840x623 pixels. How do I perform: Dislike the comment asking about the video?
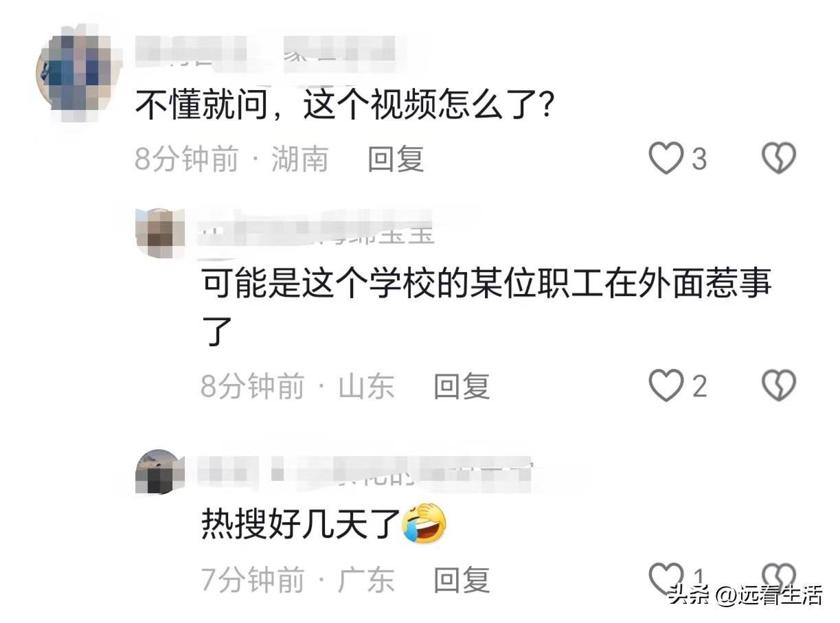tap(780, 159)
